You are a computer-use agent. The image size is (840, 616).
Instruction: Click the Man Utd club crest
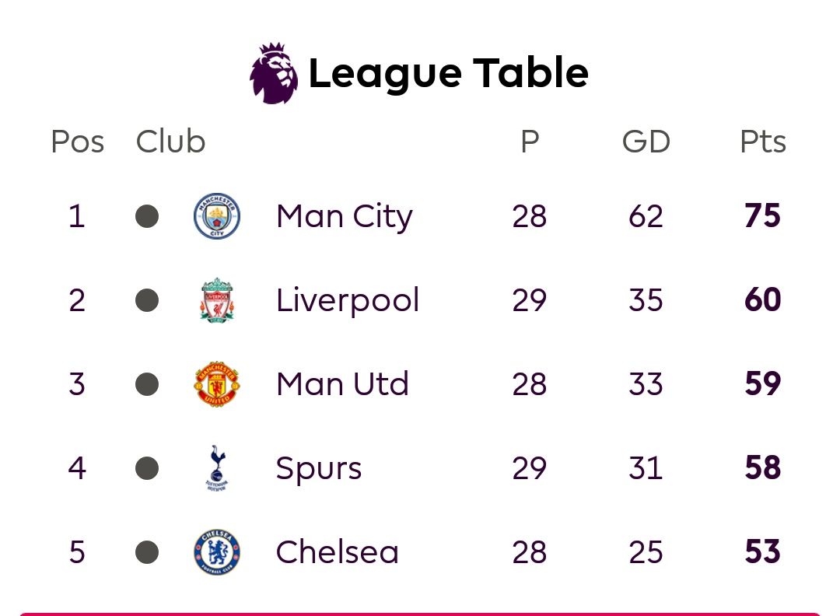[x=216, y=384]
